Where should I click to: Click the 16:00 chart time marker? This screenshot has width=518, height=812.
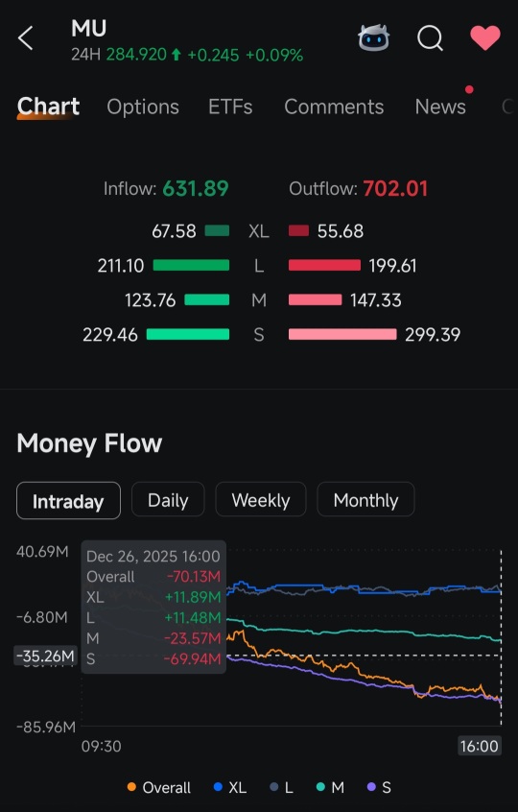pyautogui.click(x=480, y=746)
